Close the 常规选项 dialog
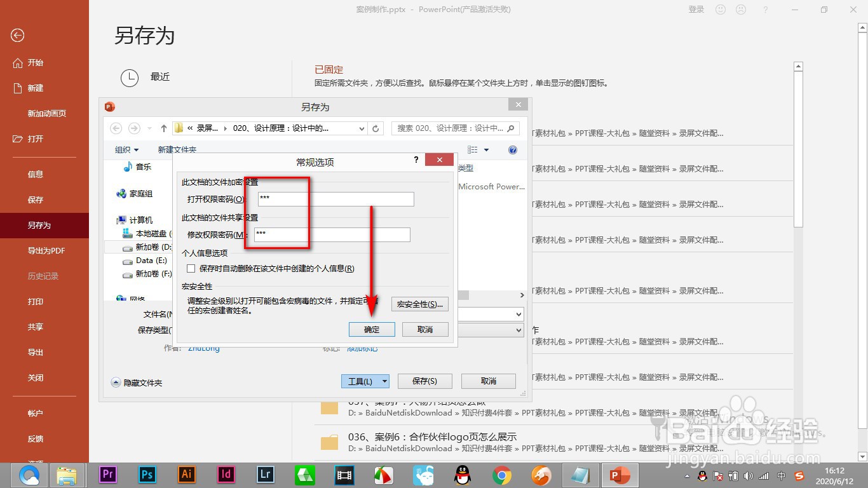The height and width of the screenshot is (488, 868). [440, 160]
